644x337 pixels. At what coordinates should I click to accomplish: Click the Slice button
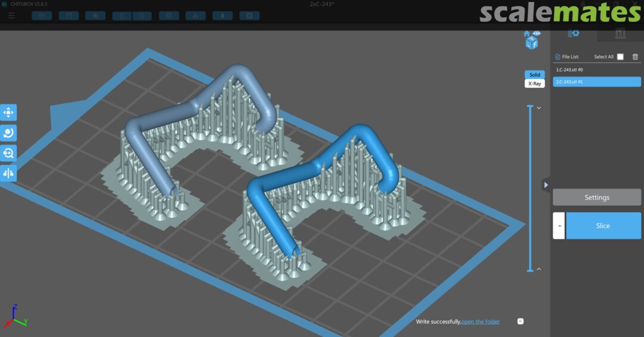click(x=603, y=225)
